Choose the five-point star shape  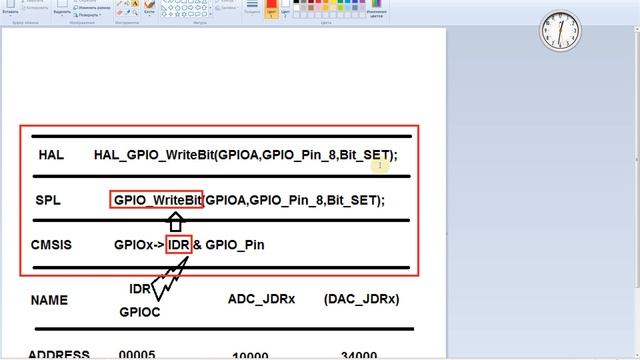(177, 14)
